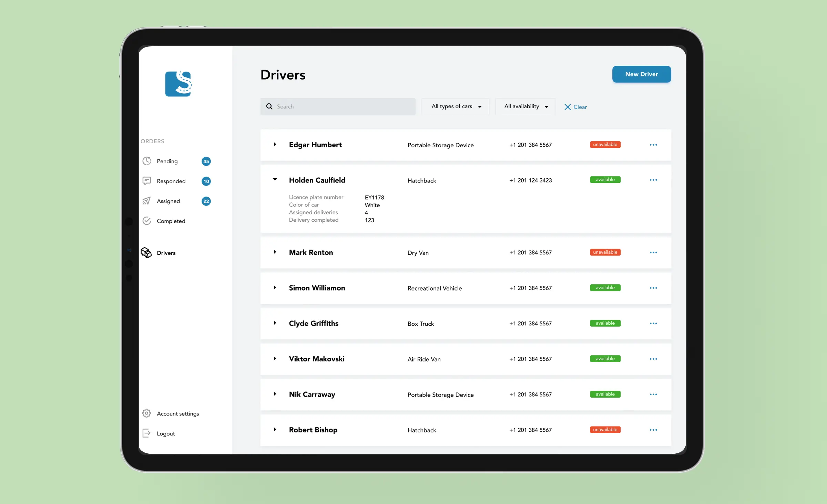Click the Responded orders icon
Screen dimensions: 827x504
point(146,181)
